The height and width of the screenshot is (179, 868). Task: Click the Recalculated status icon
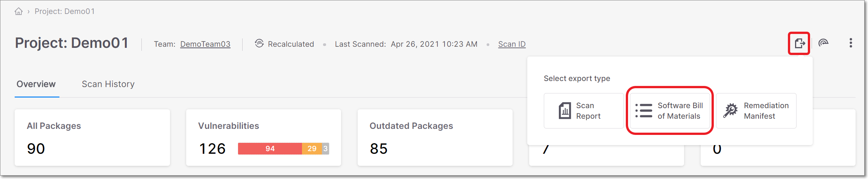259,43
